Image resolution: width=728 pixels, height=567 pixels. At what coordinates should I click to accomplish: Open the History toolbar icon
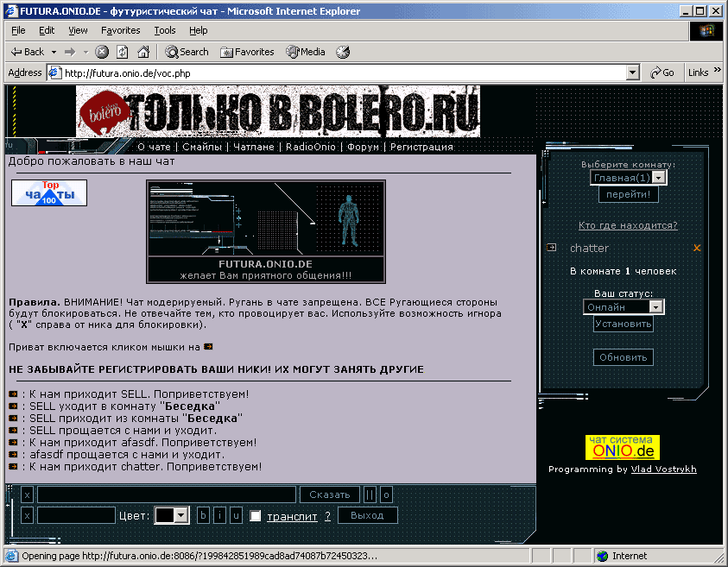coord(343,52)
